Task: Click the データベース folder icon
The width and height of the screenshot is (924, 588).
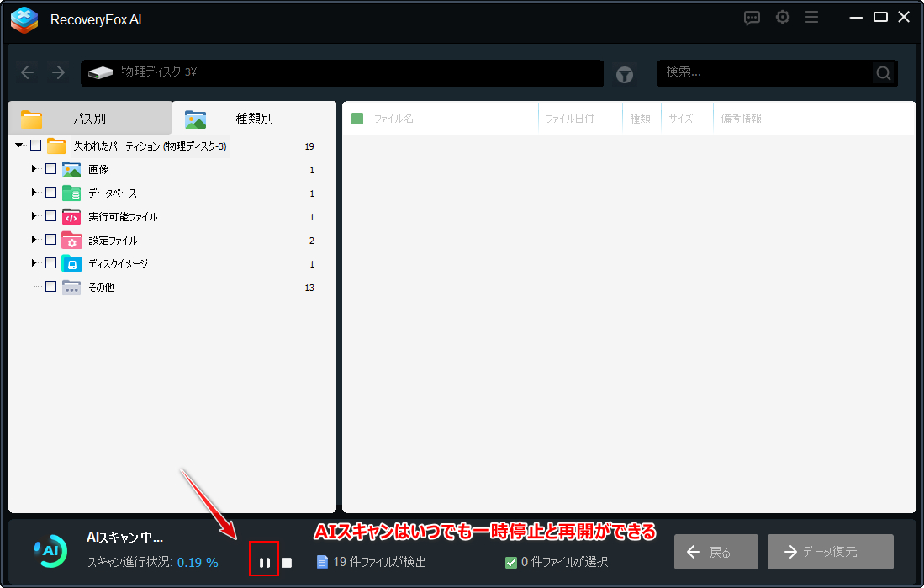Action: point(71,193)
